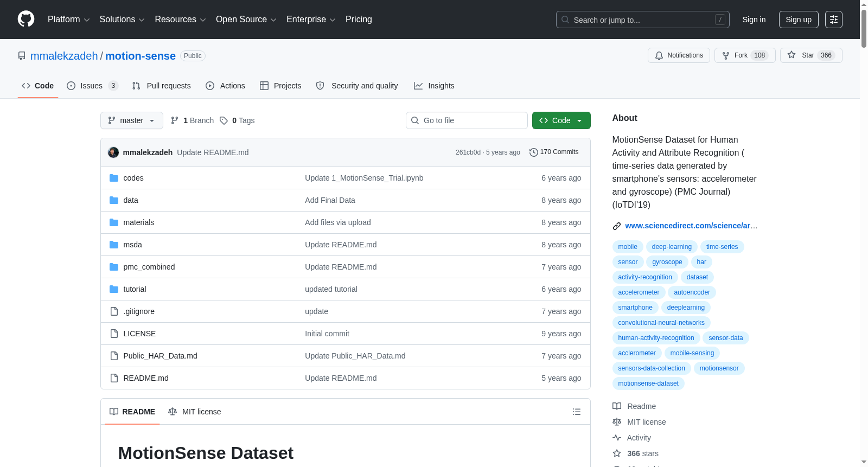Open the top-right appearance settings icon

(x=834, y=20)
